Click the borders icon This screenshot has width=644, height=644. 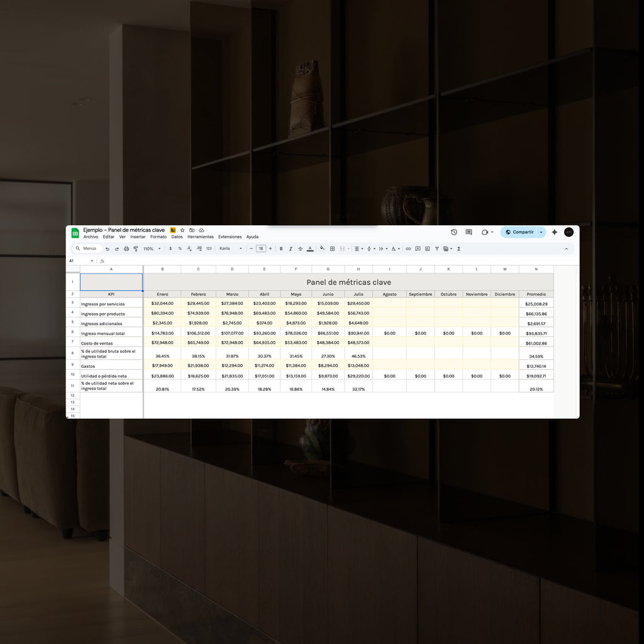(x=332, y=248)
